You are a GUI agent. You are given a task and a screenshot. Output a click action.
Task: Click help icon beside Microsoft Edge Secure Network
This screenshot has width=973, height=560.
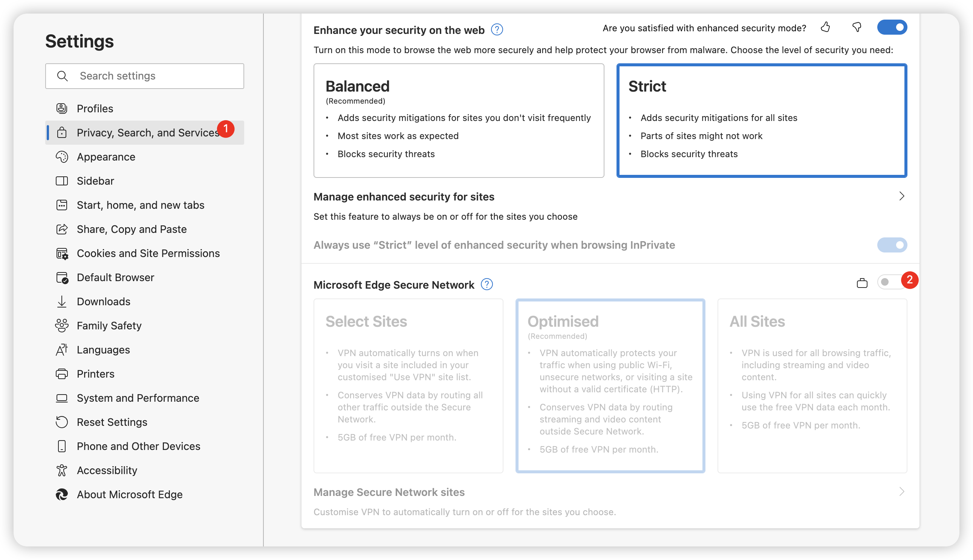[487, 285]
